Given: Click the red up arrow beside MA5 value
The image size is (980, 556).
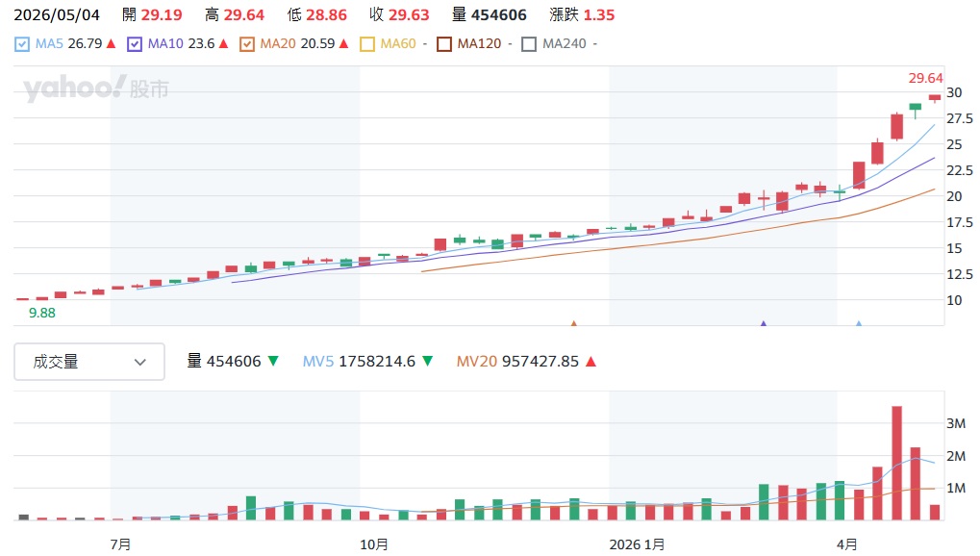Looking at the screenshot, I should tap(112, 44).
